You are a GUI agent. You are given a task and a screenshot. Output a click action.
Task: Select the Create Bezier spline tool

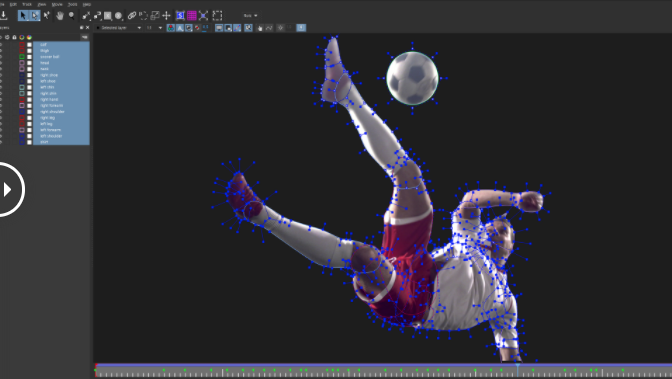click(x=97, y=16)
